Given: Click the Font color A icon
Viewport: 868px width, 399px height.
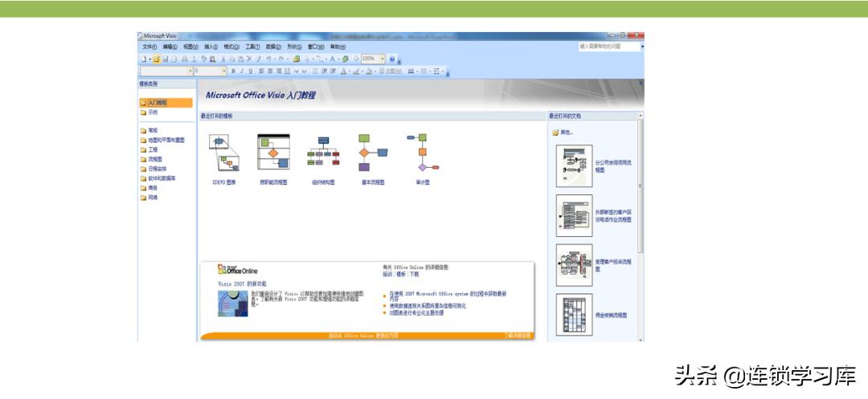Looking at the screenshot, I should 343,71.
